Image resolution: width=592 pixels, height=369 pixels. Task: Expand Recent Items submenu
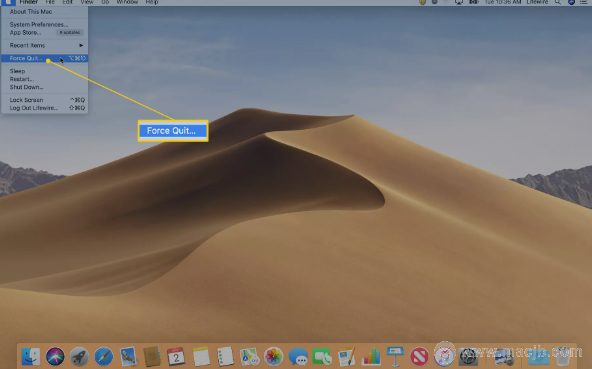coord(45,45)
